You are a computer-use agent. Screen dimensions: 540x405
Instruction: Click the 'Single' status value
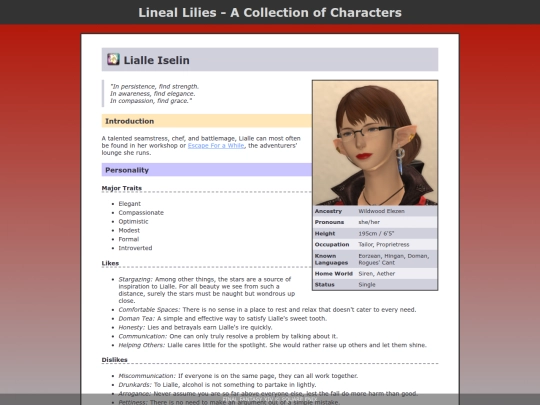tap(367, 285)
